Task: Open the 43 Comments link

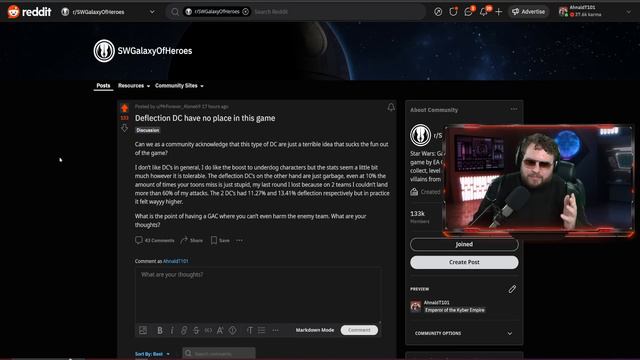Action: [x=155, y=240]
